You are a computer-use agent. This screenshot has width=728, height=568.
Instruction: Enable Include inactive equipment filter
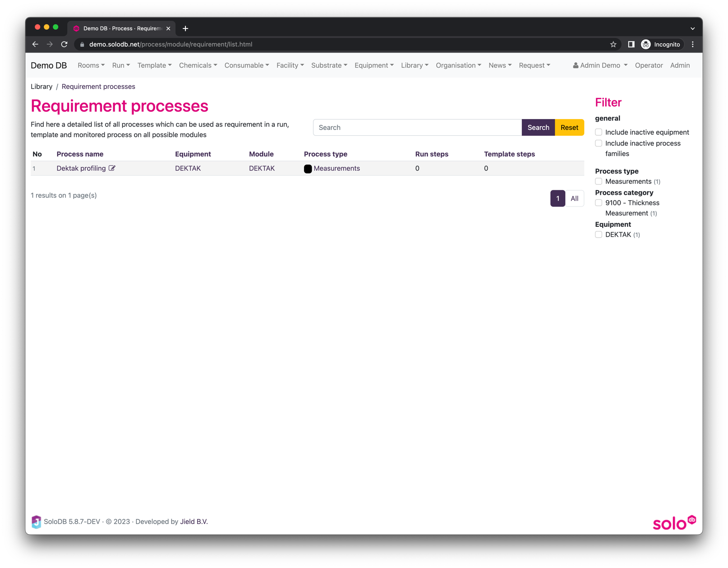pyautogui.click(x=599, y=132)
